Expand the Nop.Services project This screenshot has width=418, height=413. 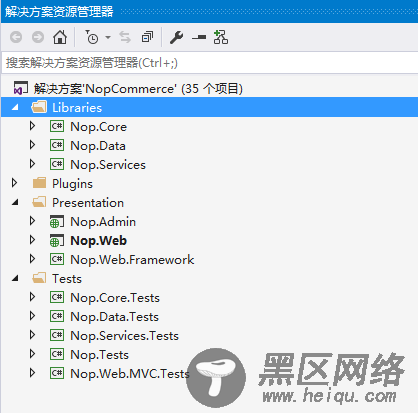pyautogui.click(x=32, y=164)
